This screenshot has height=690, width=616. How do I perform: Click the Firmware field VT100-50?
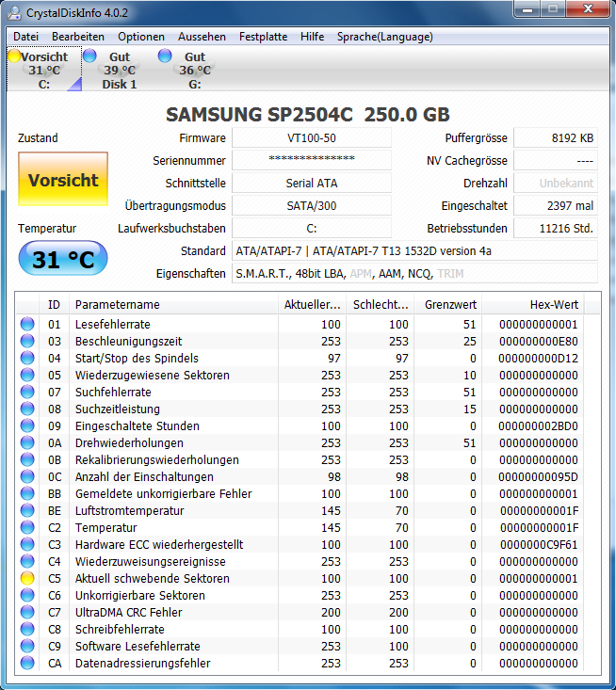point(312,138)
